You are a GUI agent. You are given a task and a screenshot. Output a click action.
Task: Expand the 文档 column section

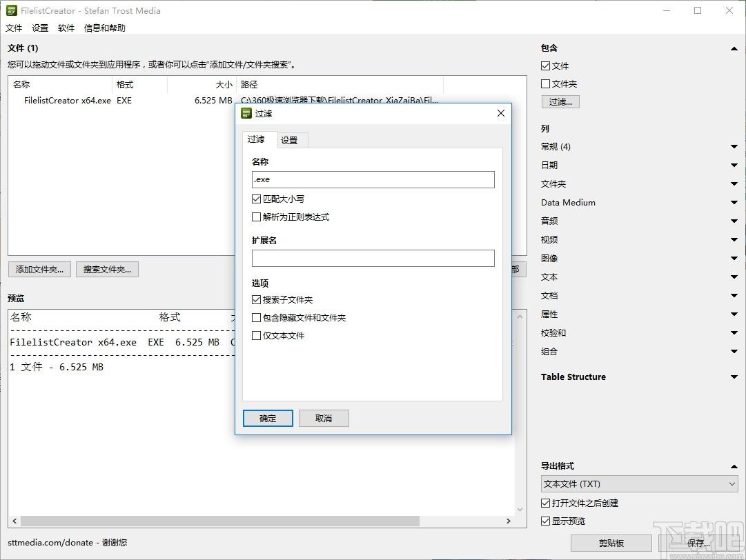click(734, 296)
